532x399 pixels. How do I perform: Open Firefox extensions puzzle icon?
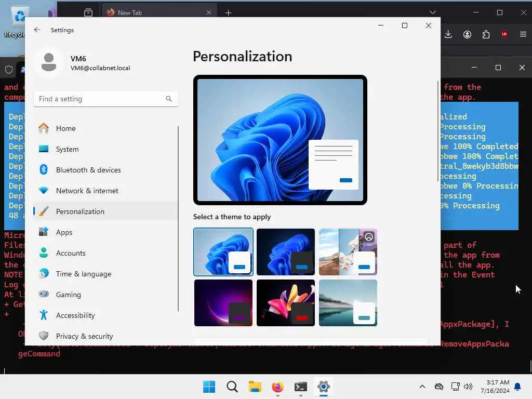click(x=486, y=34)
